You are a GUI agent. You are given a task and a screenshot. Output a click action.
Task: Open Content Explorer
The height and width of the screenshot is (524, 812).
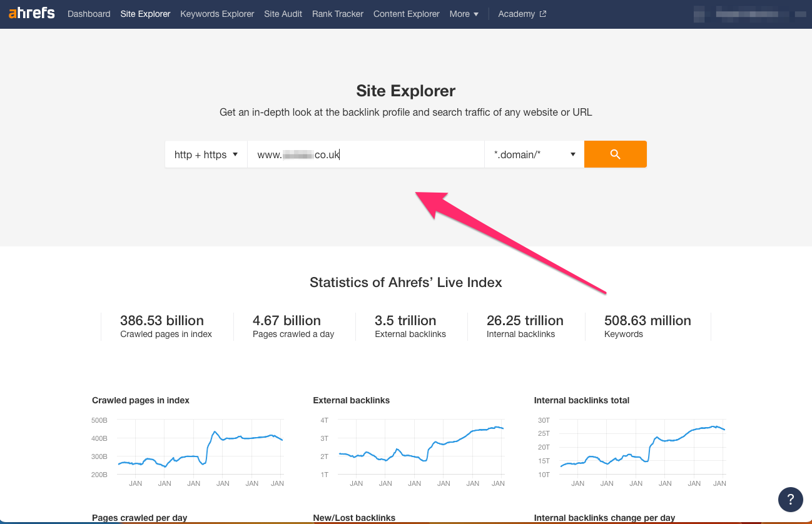[407, 14]
